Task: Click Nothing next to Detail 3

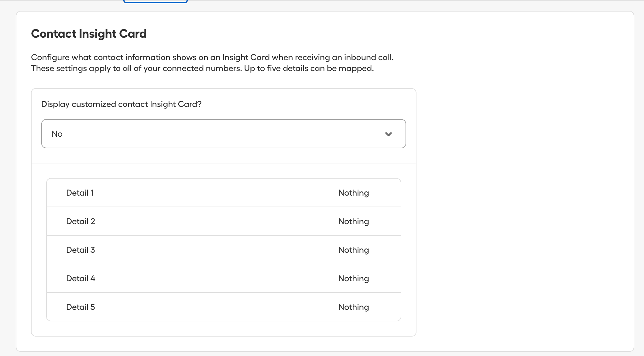Action: (x=353, y=249)
